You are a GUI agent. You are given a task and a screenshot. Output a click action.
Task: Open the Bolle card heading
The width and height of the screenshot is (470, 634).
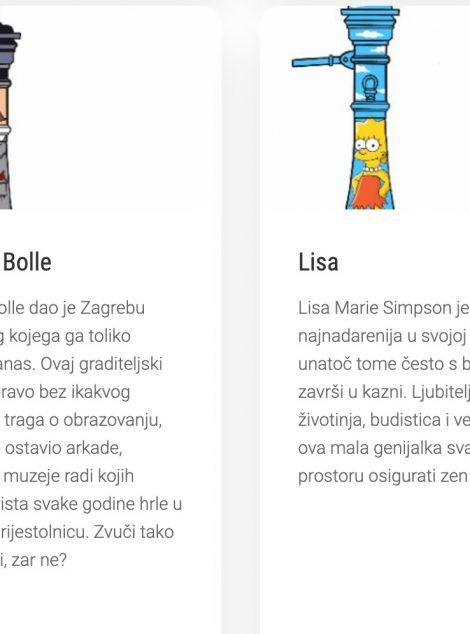tap(26, 262)
